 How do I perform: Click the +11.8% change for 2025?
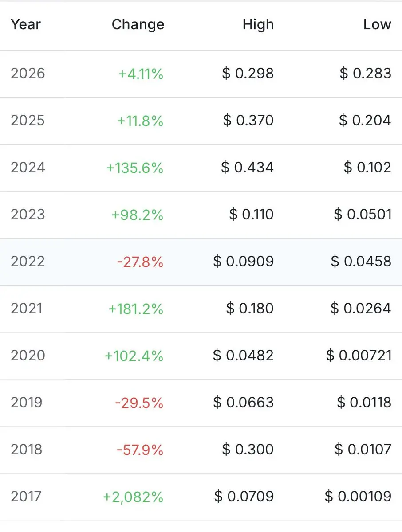click(x=140, y=121)
